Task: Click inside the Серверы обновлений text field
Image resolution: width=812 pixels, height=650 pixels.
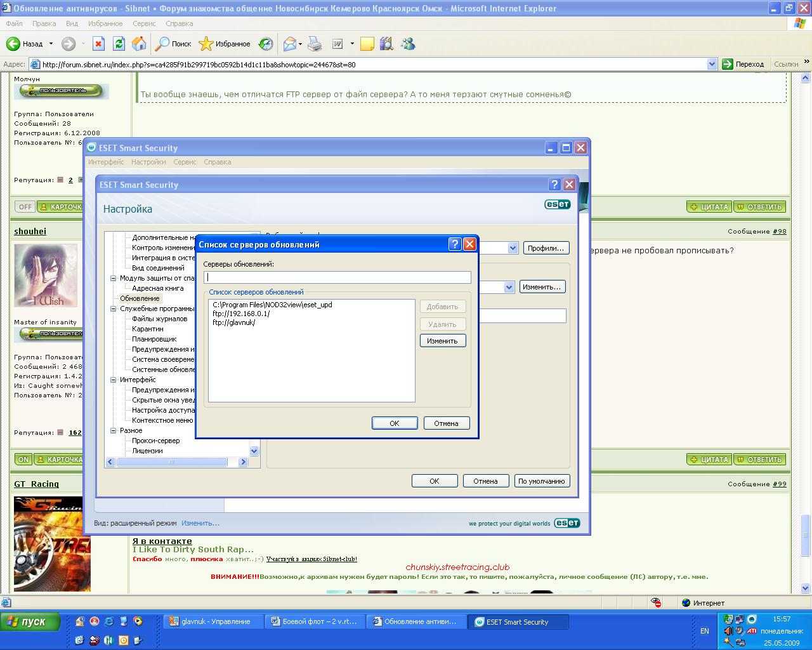Action: click(x=337, y=277)
